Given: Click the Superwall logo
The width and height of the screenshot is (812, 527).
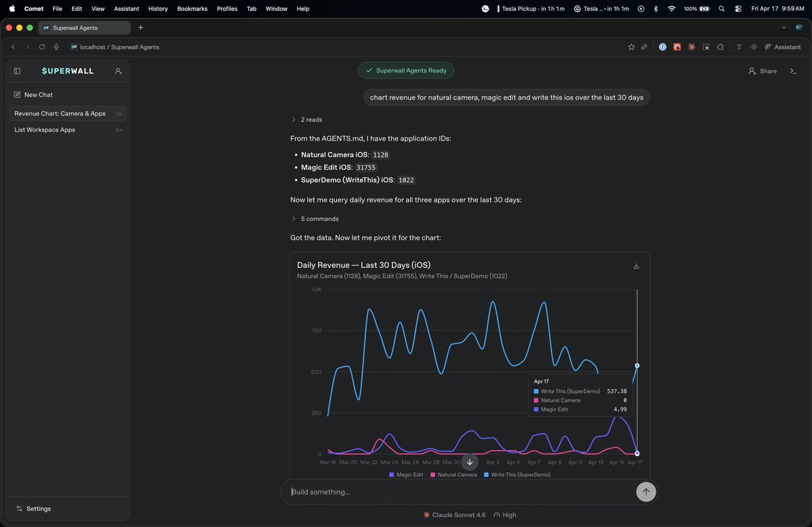Looking at the screenshot, I should [x=68, y=71].
